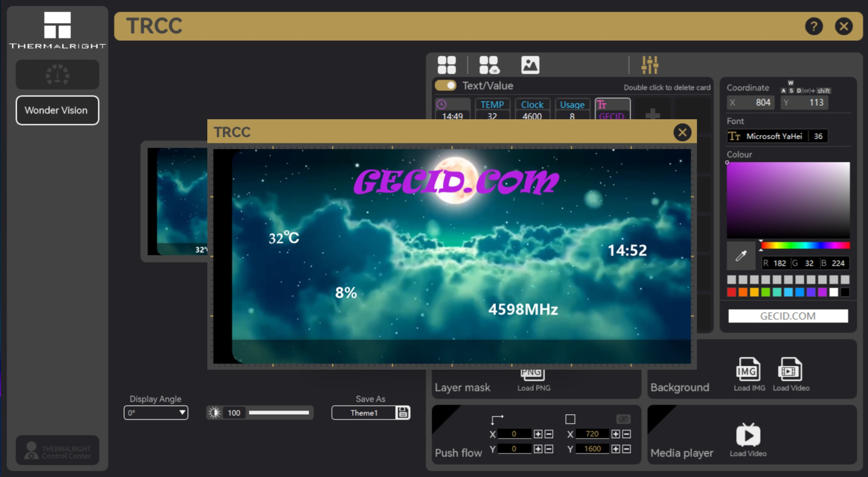868x477 pixels.
Task: Close the TRCC preview popup window
Action: click(x=682, y=132)
